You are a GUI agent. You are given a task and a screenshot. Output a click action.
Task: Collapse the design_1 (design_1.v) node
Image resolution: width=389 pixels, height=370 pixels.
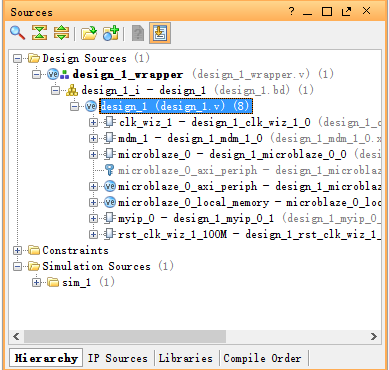point(75,106)
